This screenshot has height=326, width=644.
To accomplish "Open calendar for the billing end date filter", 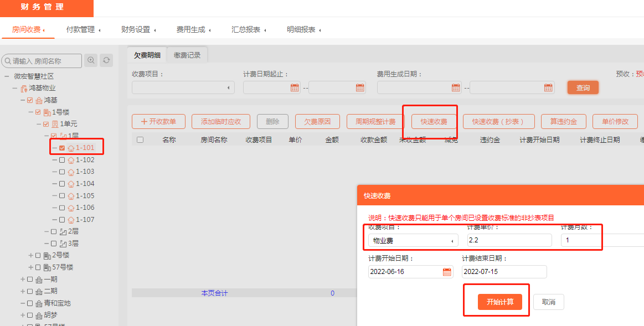I will pyautogui.click(x=360, y=87).
